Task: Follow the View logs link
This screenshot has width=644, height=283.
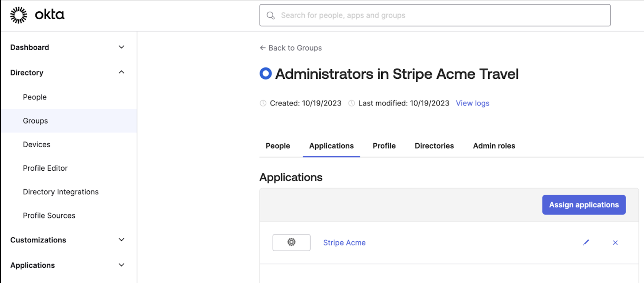Action: pos(472,103)
